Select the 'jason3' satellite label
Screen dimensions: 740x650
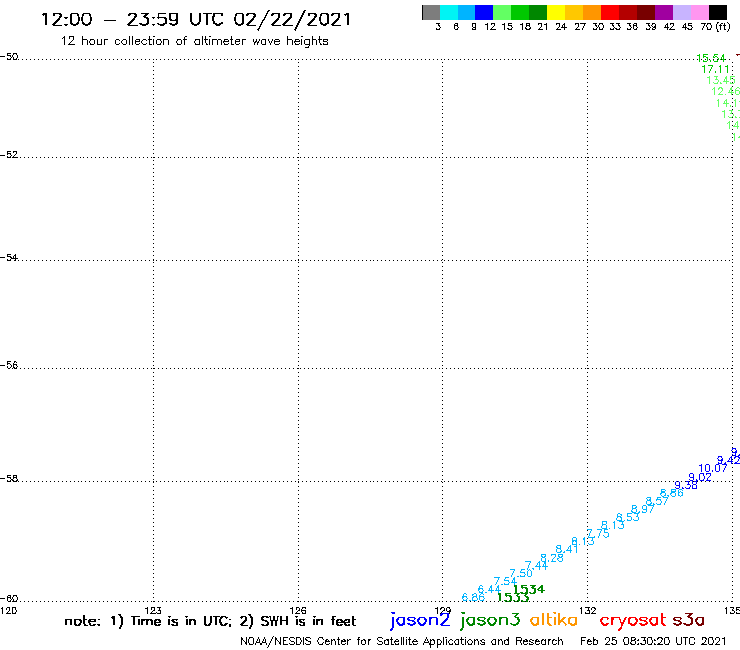(x=490, y=620)
